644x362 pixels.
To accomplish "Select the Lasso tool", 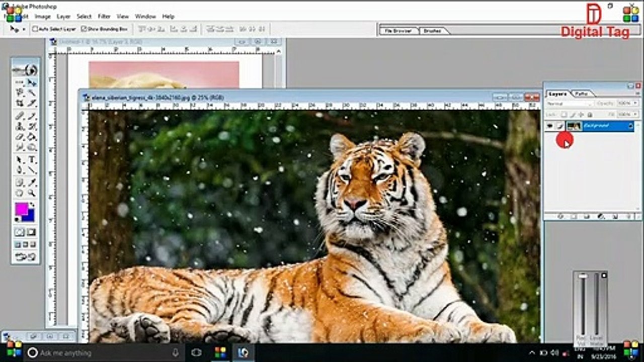I will click(x=20, y=93).
